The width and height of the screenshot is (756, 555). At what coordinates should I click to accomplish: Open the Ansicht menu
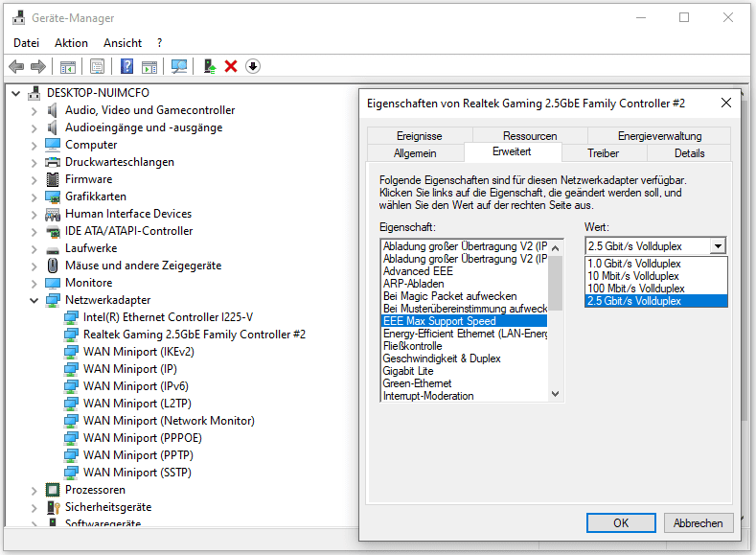click(x=123, y=43)
